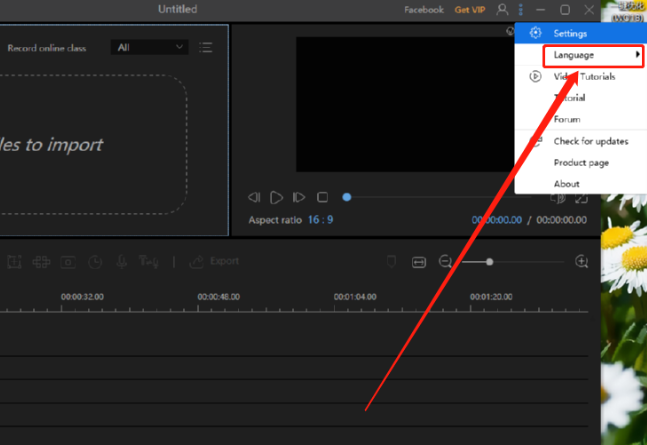Click the playback progress slider handle

[347, 197]
